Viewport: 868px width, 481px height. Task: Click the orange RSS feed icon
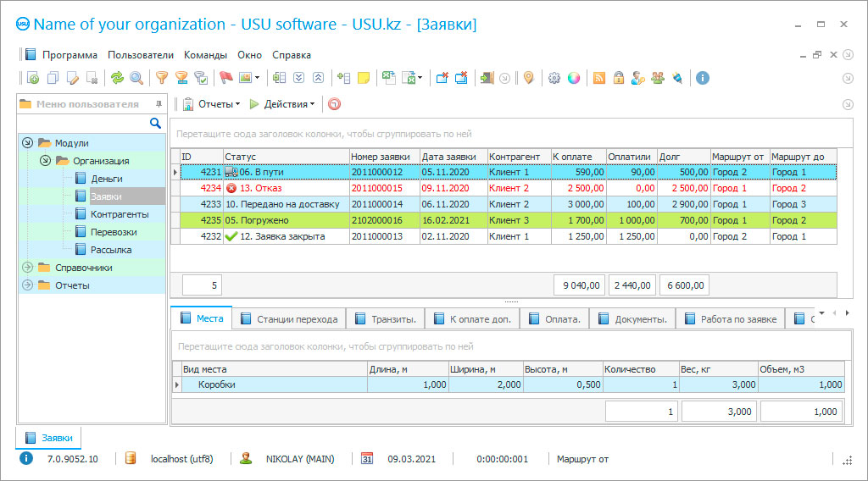599,78
